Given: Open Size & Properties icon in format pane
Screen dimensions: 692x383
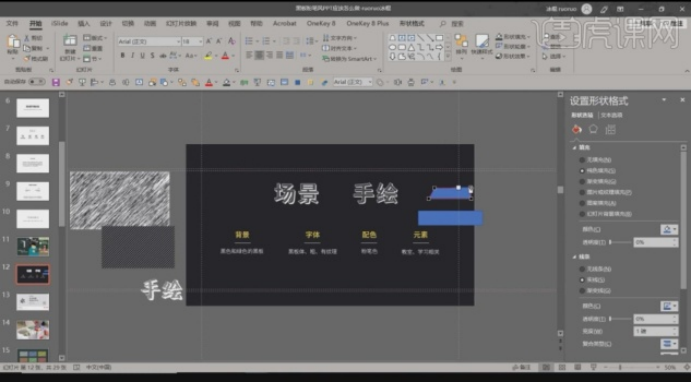Looking at the screenshot, I should coord(610,129).
